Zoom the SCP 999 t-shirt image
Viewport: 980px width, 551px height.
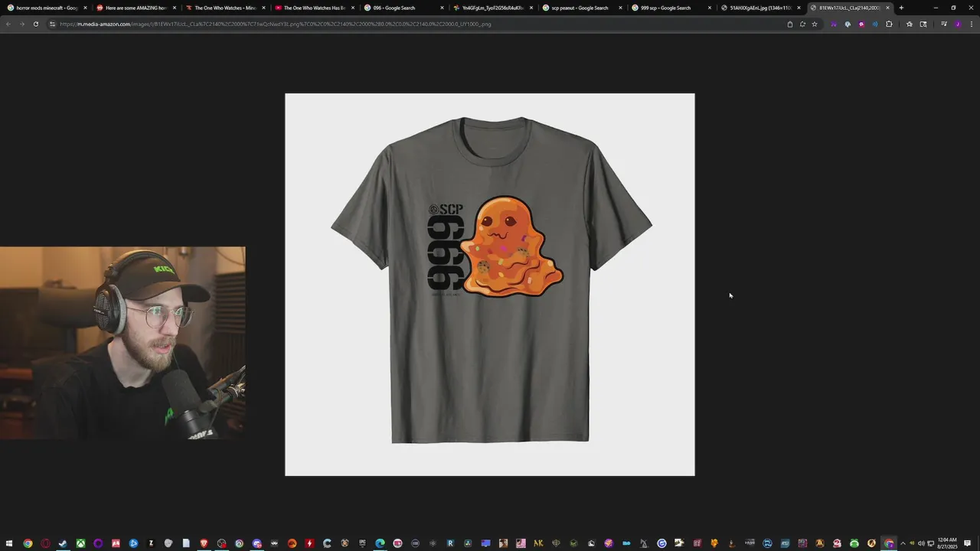490,285
